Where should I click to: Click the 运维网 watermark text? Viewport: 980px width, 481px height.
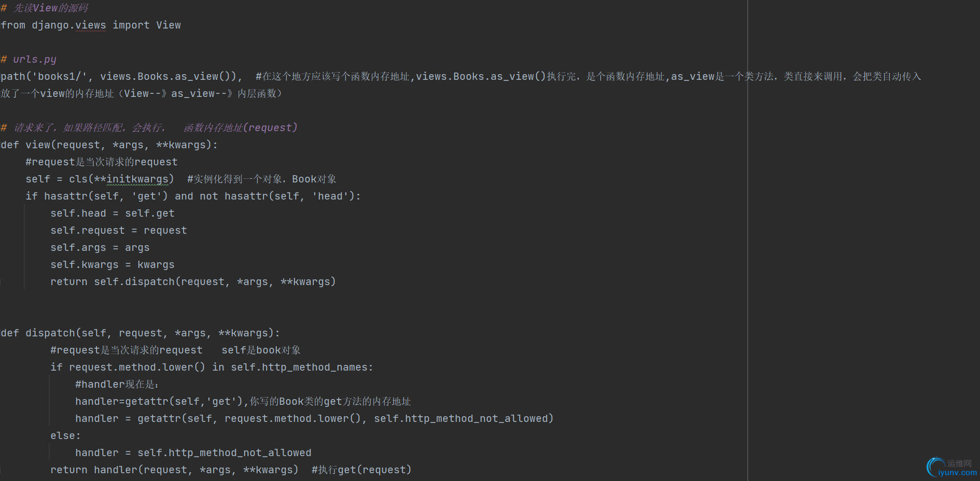pyautogui.click(x=959, y=463)
